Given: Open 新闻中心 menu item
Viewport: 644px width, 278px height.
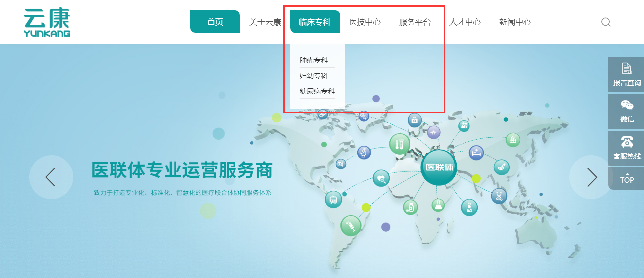Looking at the screenshot, I should [515, 22].
